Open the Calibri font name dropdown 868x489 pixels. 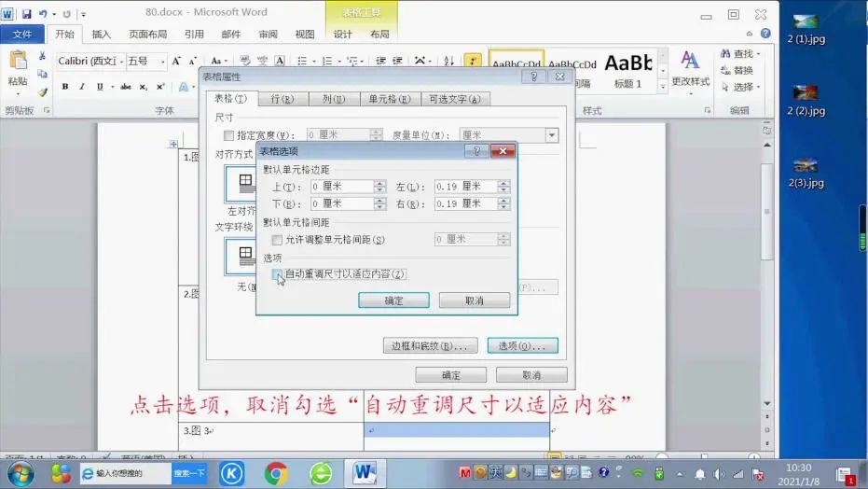click(120, 62)
